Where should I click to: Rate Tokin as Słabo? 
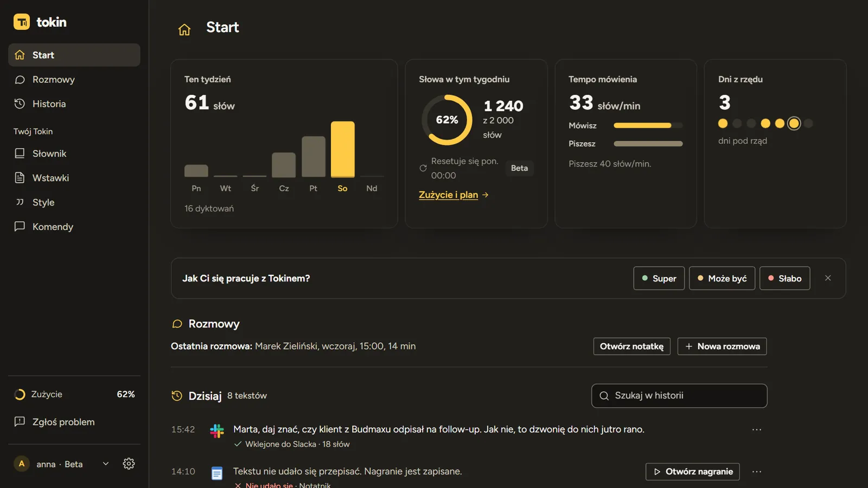click(x=785, y=278)
